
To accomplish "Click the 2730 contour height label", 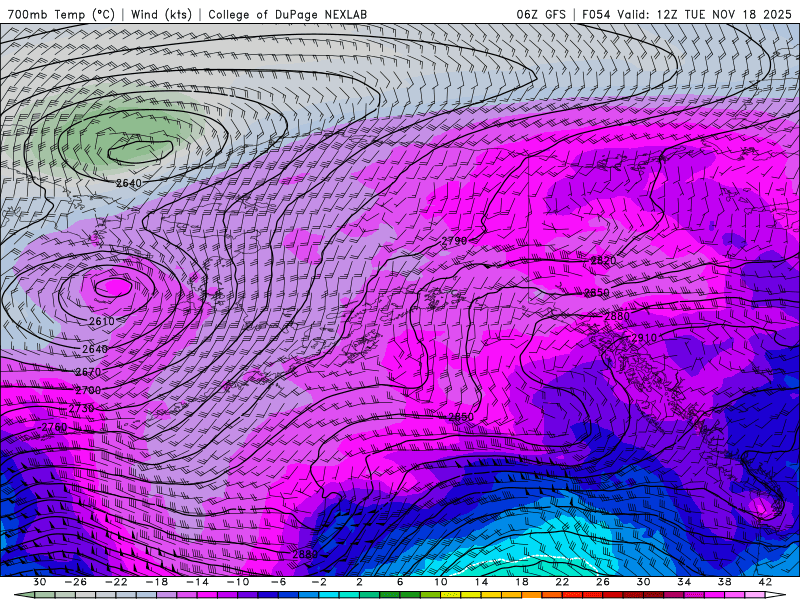I will (81, 409).
